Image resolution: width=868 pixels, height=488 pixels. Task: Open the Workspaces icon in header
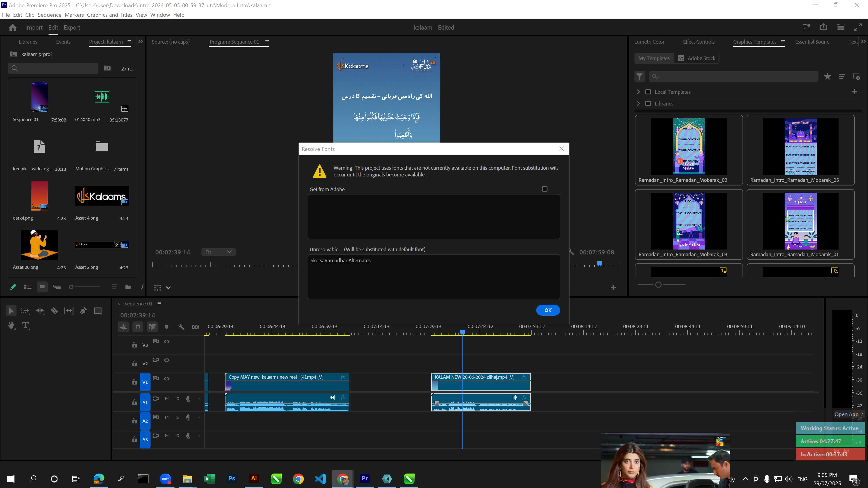click(806, 27)
